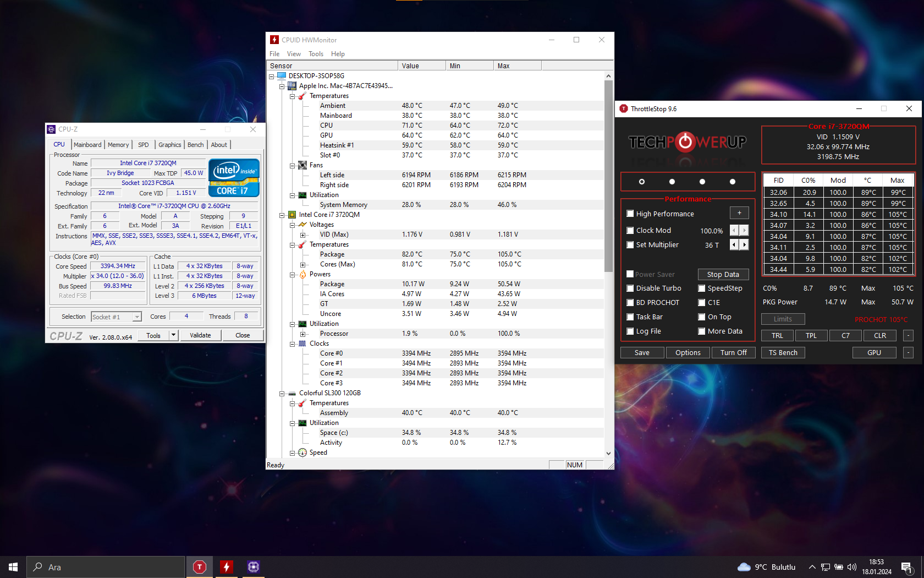Click the taskbar clock and date
This screenshot has width=924, height=578.
pyautogui.click(x=876, y=567)
